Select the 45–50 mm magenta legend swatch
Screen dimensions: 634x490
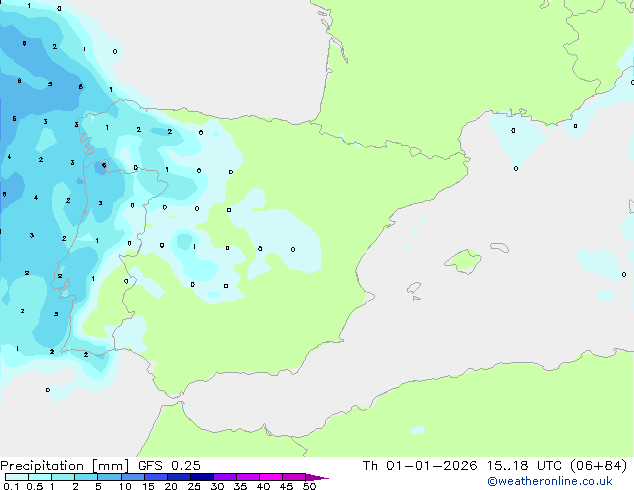pos(294,477)
